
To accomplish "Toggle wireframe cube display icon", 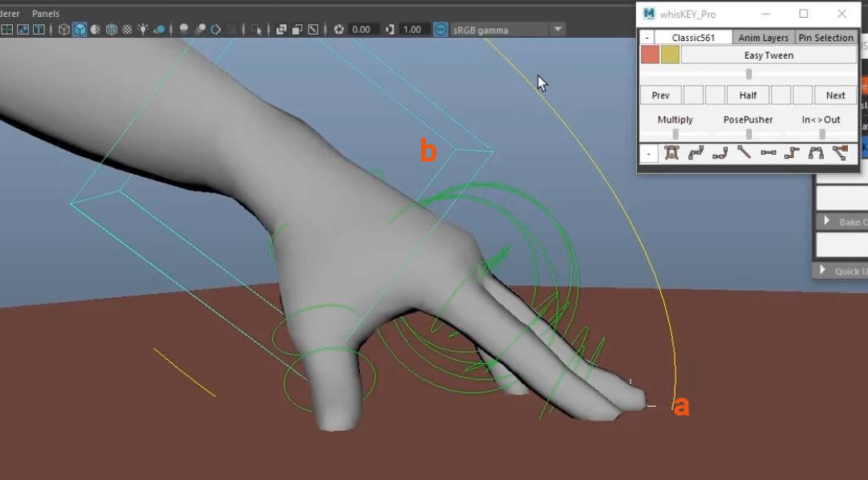I will click(64, 30).
